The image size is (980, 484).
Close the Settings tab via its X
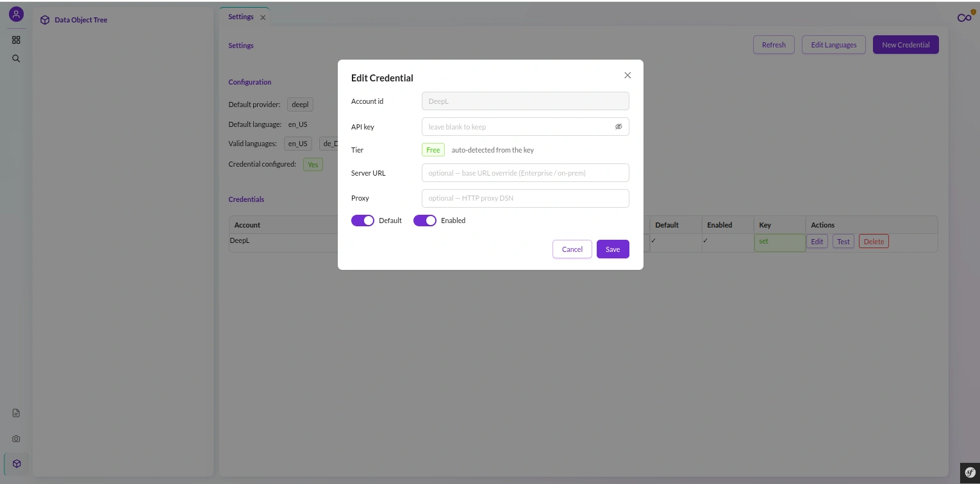[263, 17]
